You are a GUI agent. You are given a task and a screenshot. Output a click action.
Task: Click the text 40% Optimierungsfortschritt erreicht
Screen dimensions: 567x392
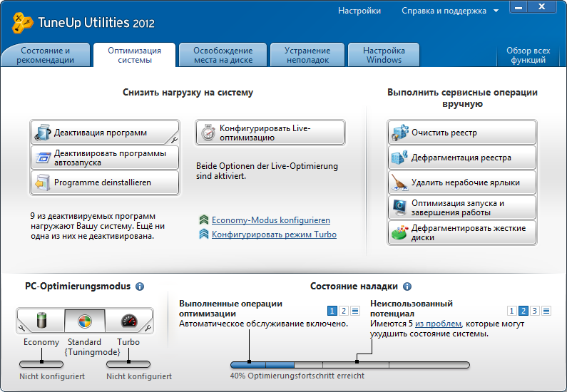pyautogui.click(x=297, y=376)
